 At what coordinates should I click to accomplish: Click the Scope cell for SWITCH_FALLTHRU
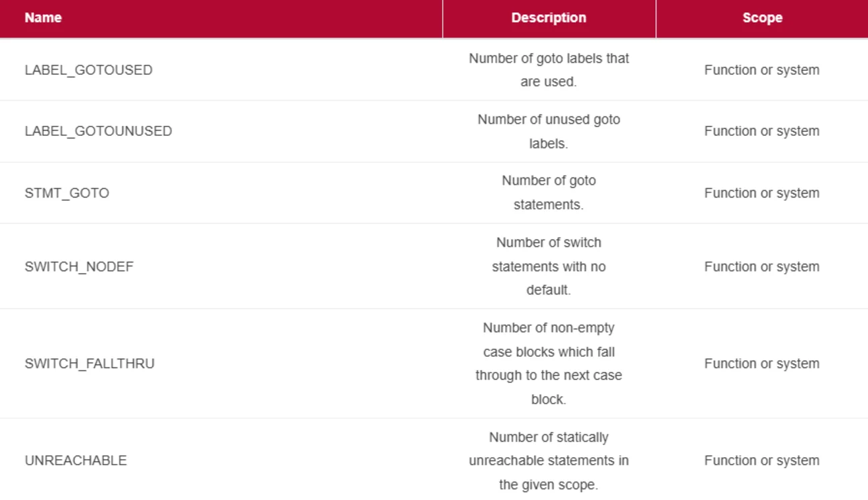[x=762, y=363]
